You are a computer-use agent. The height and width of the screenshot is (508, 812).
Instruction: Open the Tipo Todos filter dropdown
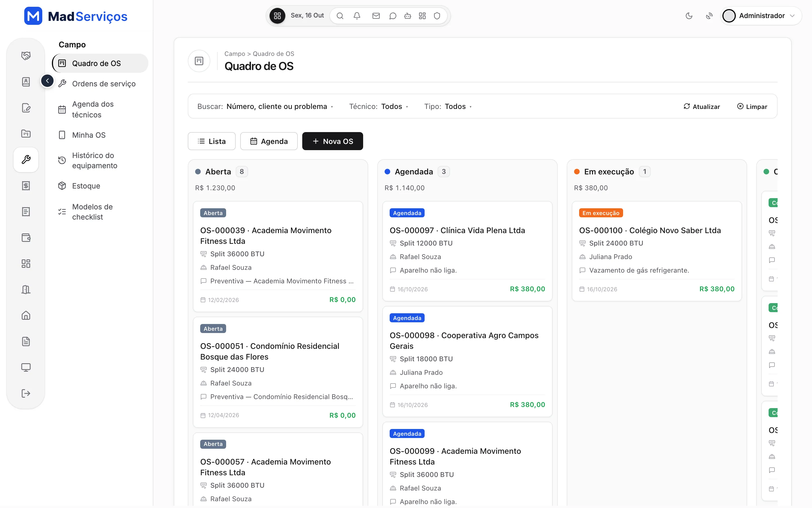tap(448, 106)
